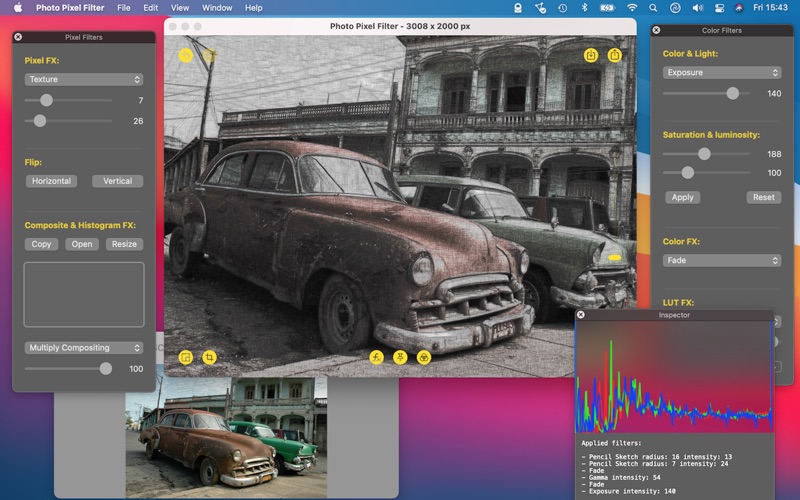Click the original color photo in the back window
Image resolution: width=800 pixels, height=500 pixels.
click(x=226, y=438)
